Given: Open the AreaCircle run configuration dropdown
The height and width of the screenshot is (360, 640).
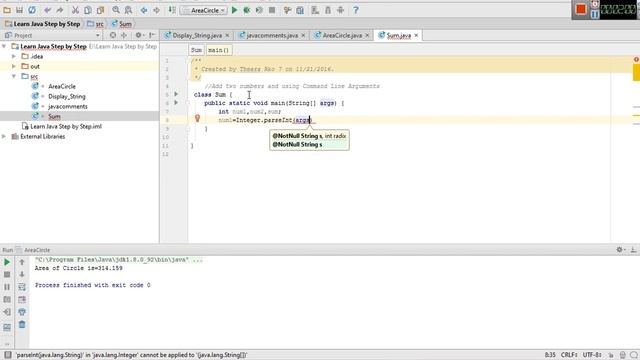Looking at the screenshot, I should click(204, 10).
